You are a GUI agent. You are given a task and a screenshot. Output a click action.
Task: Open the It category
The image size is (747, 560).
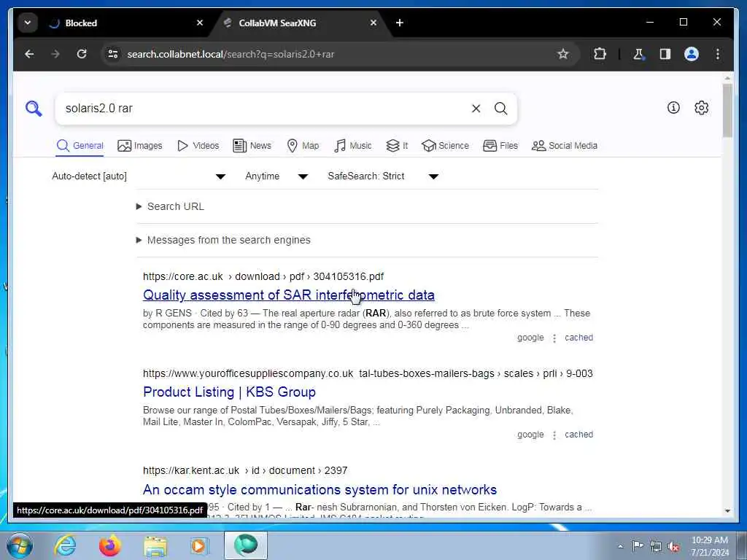pos(397,146)
